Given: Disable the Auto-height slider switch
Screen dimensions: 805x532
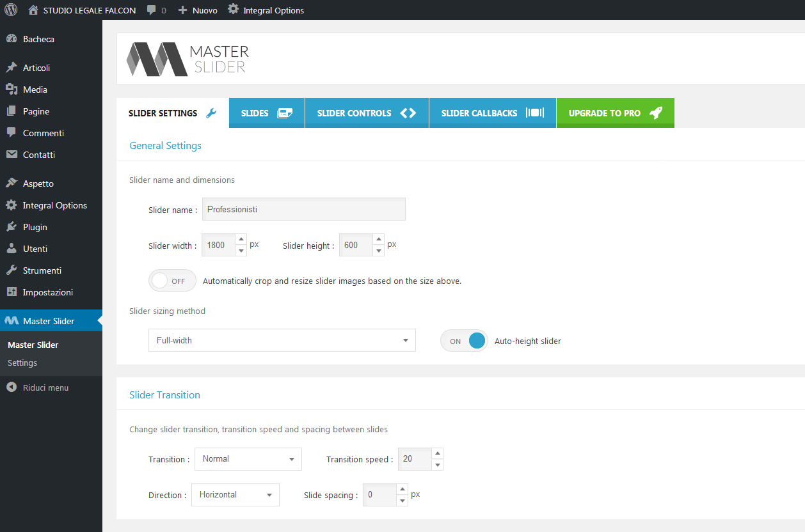Looking at the screenshot, I should tap(464, 341).
